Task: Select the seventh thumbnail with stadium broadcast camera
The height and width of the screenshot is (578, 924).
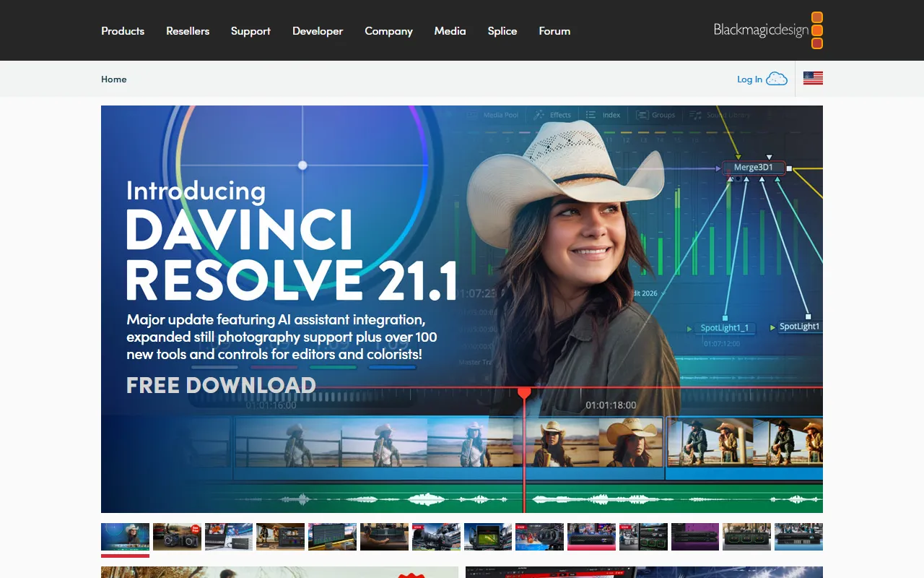Action: 436,537
